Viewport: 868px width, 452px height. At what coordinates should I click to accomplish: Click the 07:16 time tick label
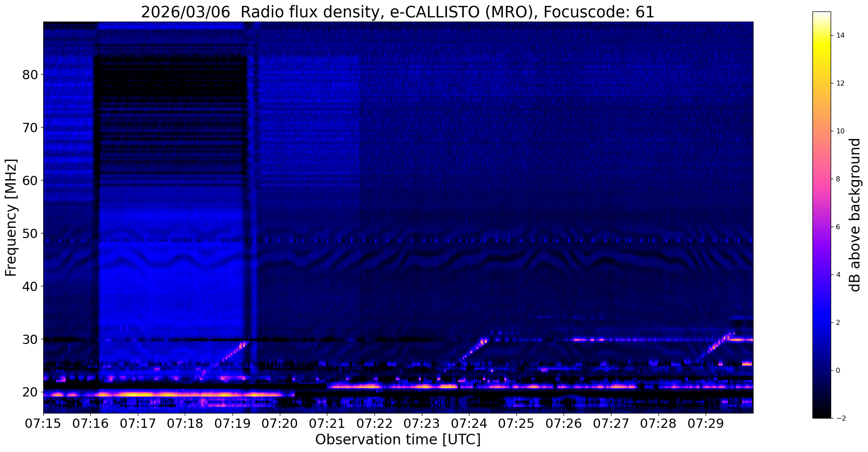point(90,423)
